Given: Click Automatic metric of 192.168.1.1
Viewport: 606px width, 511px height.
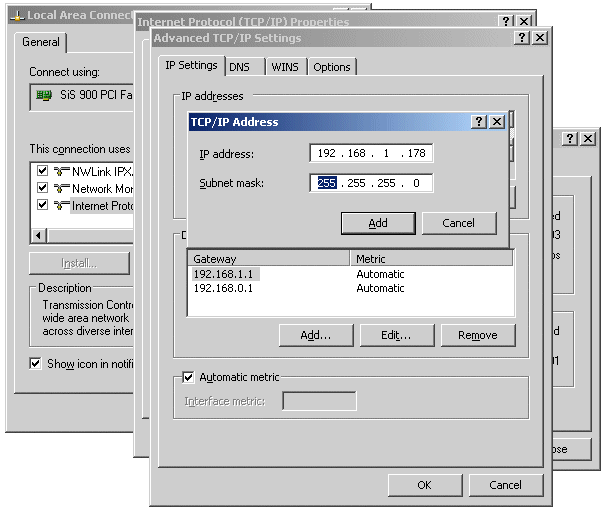Looking at the screenshot, I should (380, 274).
